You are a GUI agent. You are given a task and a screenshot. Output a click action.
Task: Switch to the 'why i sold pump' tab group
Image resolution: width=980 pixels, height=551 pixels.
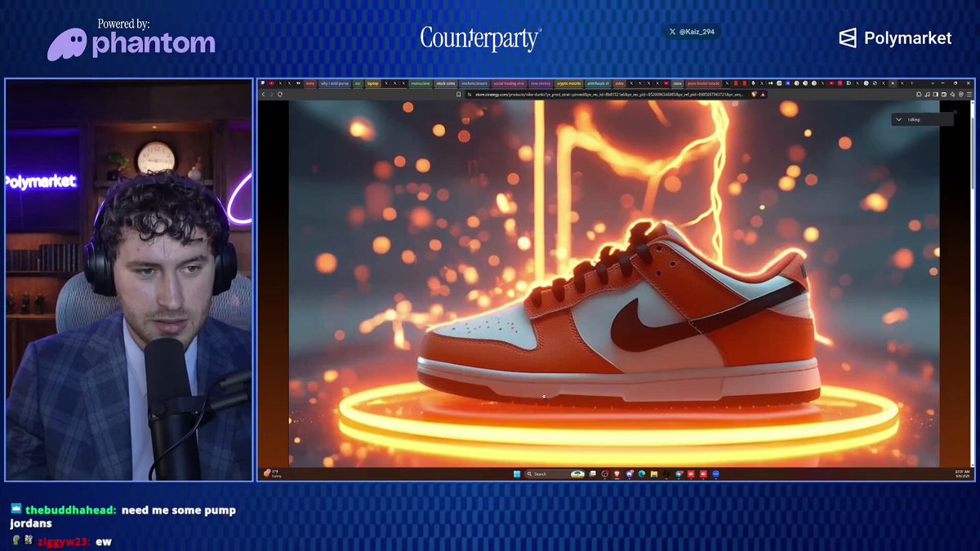(335, 83)
